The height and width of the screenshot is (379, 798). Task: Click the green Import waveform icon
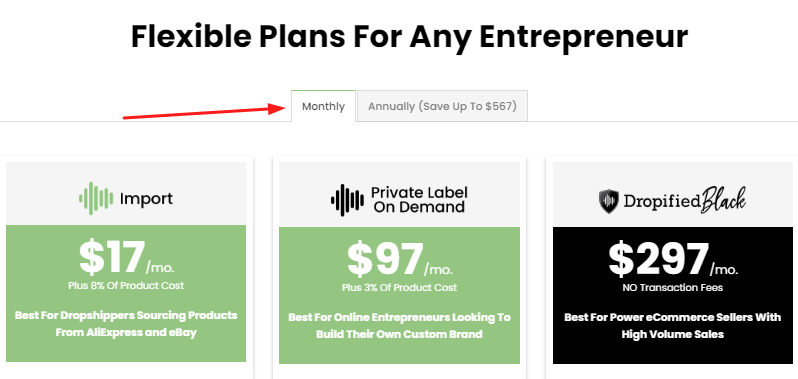tap(96, 198)
